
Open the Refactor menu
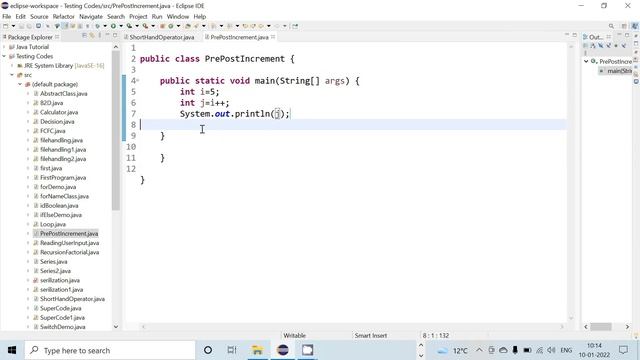(64, 16)
